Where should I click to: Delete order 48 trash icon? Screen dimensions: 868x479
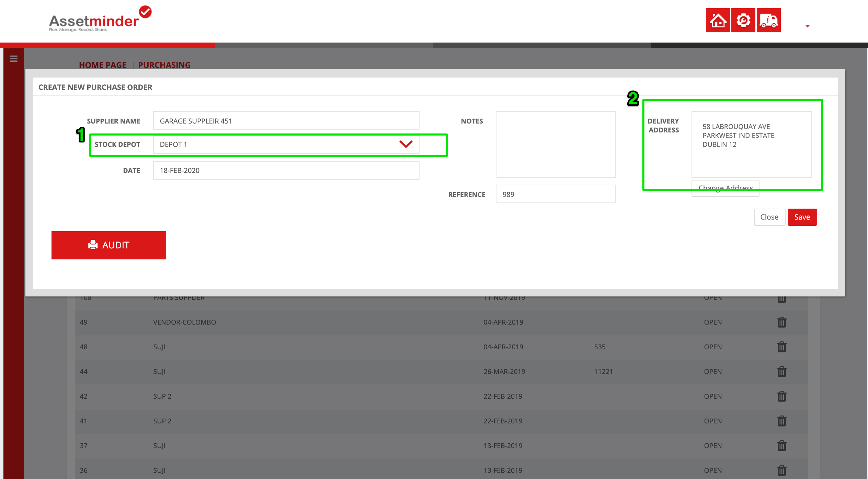pos(781,347)
